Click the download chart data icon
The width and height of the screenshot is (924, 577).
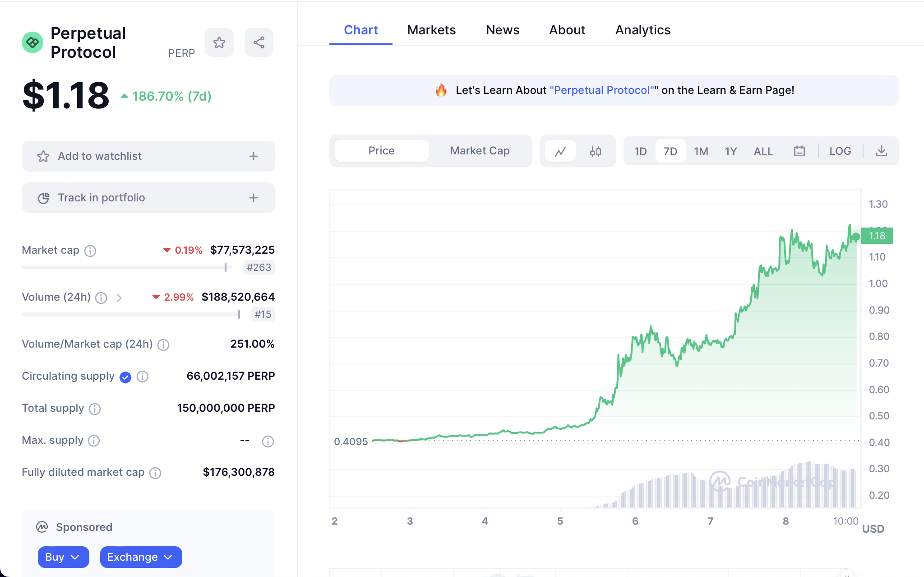pos(881,151)
